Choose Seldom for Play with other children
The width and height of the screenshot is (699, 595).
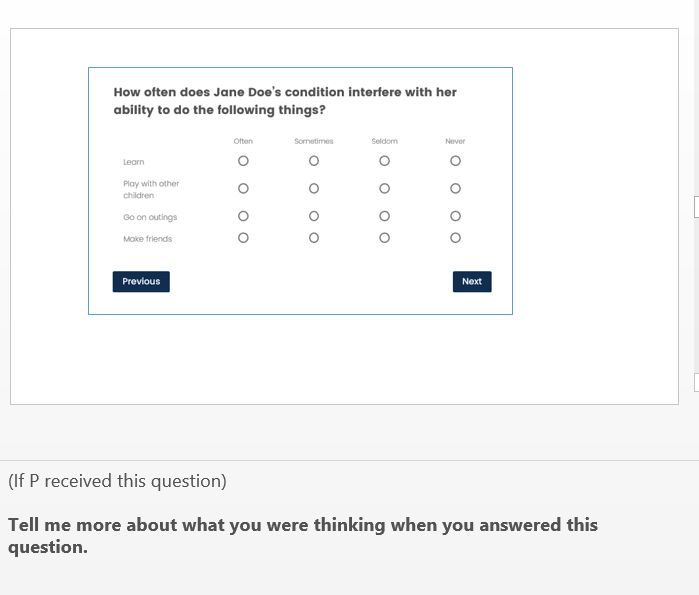pos(384,189)
